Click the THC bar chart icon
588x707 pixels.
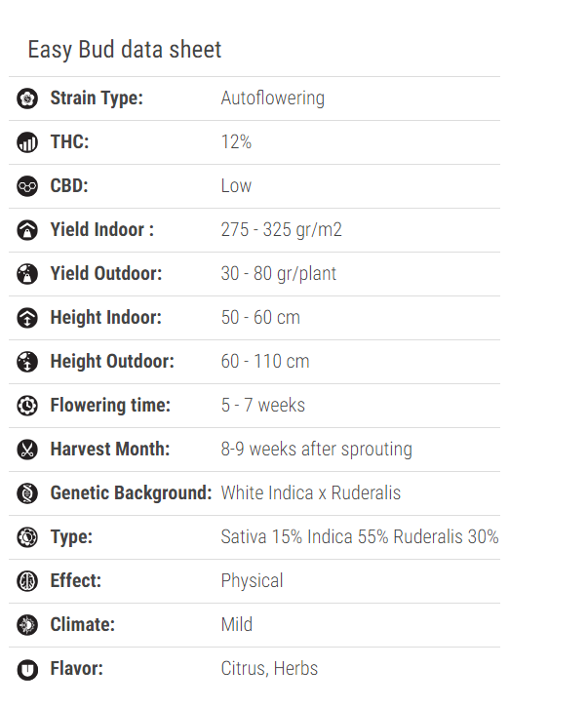pos(27,142)
